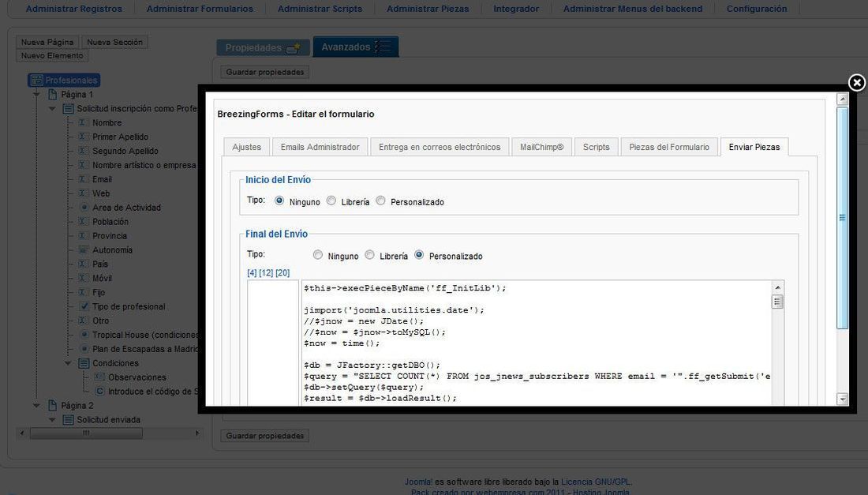Click the bottom Guardar propiedades button
This screenshot has width=868, height=495.
(x=265, y=436)
